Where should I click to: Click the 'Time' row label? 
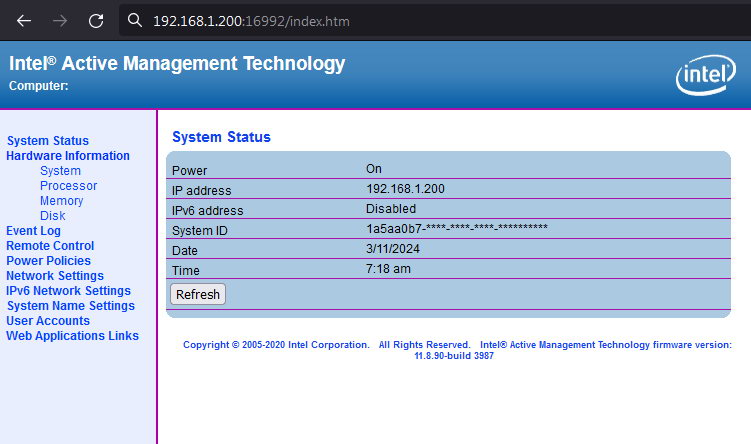tap(186, 271)
